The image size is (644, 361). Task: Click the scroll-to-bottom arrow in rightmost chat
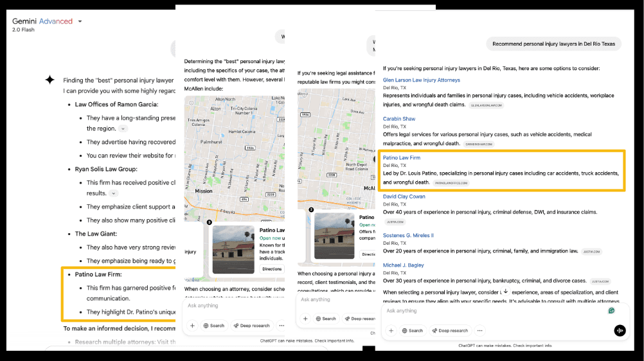pos(505,291)
